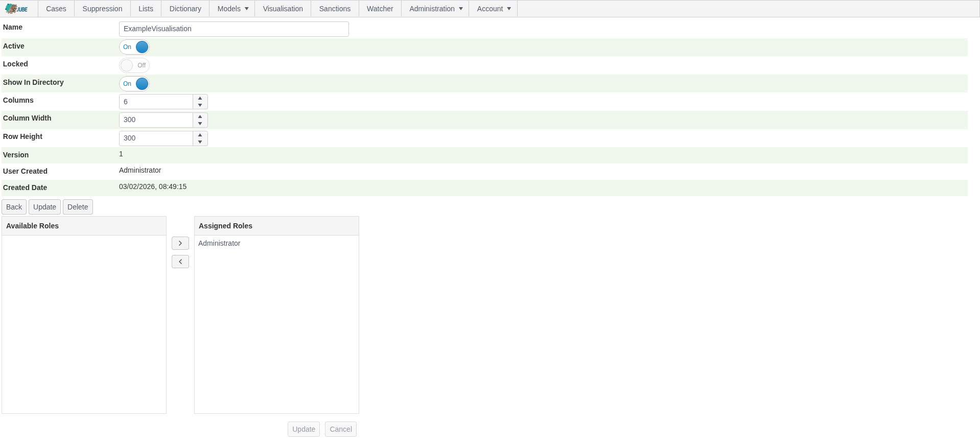980x445 pixels.
Task: Open the Suppression page
Action: pos(102,9)
